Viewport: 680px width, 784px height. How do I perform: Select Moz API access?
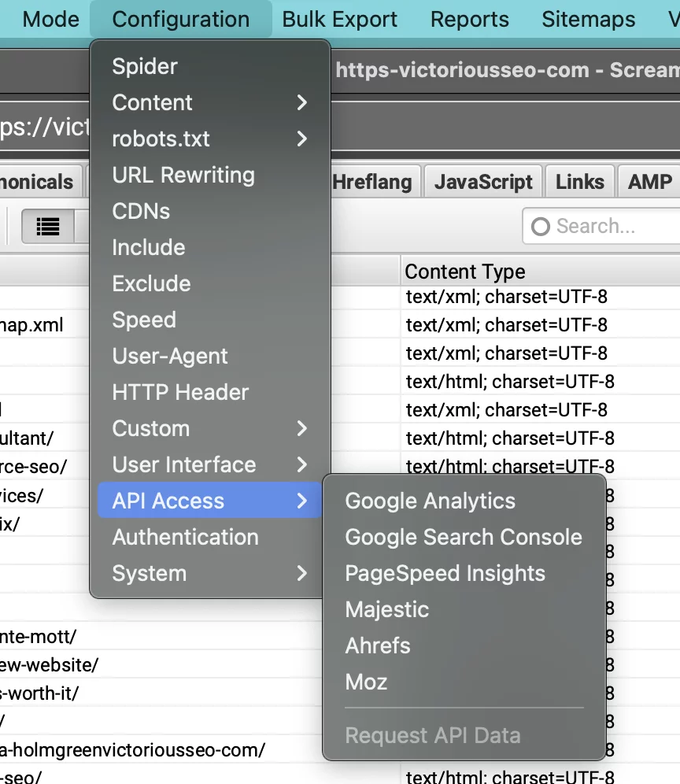pos(464,682)
